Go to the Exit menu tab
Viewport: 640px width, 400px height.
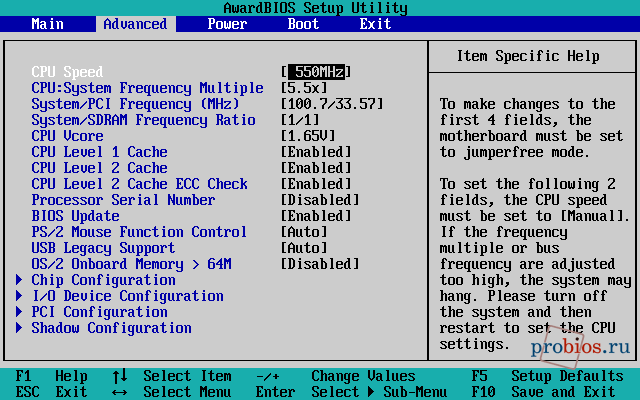click(375, 24)
